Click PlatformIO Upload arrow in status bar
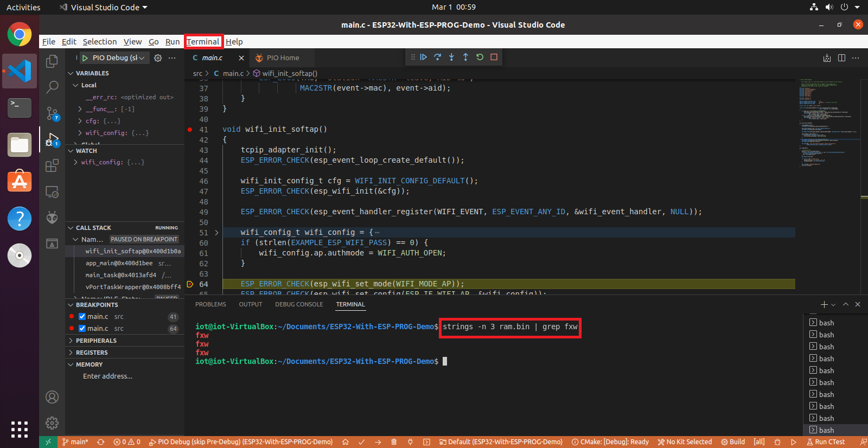The image size is (868, 448). click(378, 442)
